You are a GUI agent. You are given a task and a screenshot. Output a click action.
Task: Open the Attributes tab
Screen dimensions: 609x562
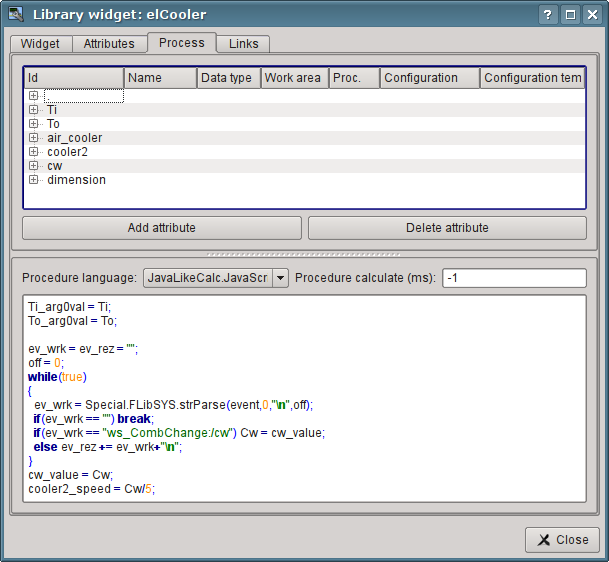point(109,44)
